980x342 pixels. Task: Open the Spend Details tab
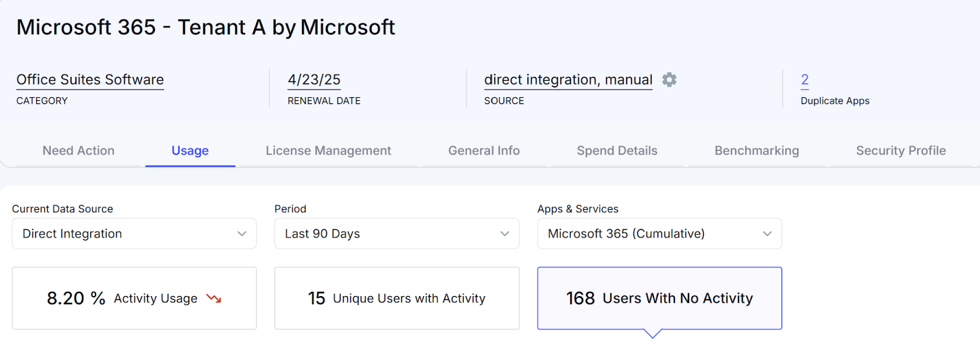617,151
